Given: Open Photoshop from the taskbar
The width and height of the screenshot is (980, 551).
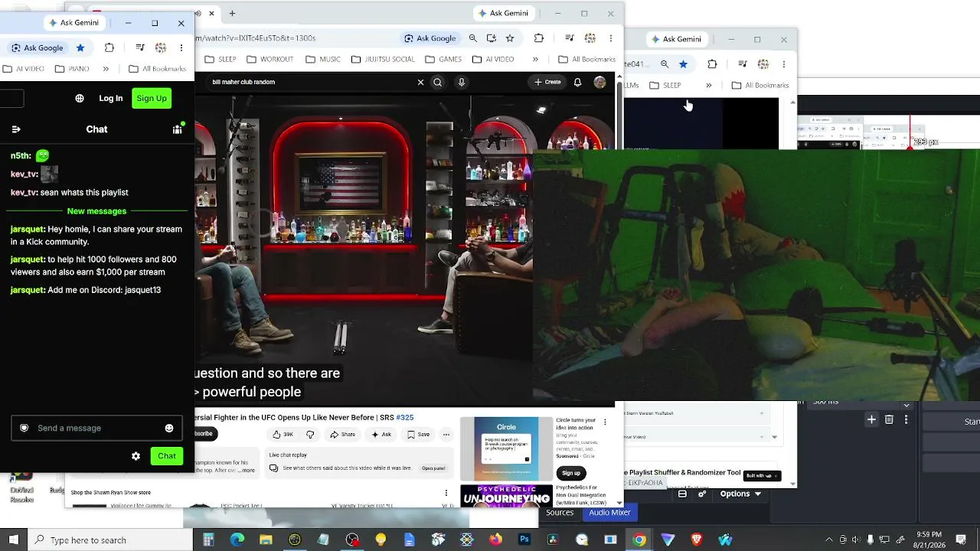Looking at the screenshot, I should point(524,540).
